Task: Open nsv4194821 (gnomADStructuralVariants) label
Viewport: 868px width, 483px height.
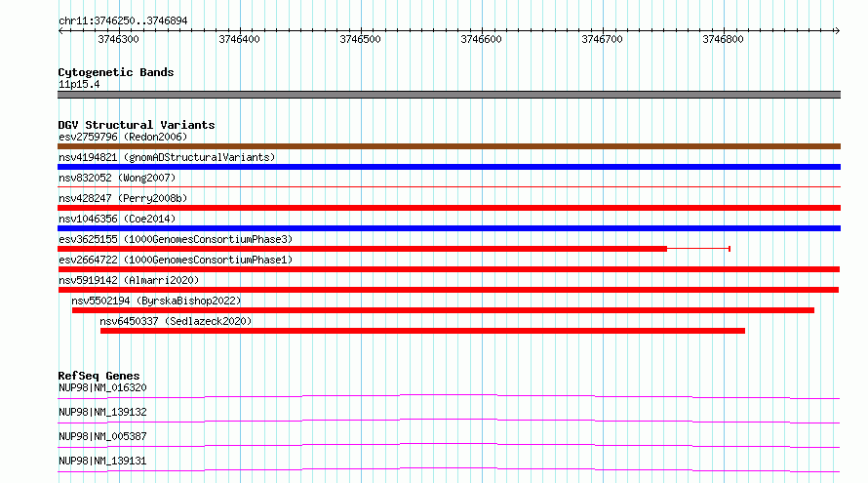Action: click(x=167, y=157)
